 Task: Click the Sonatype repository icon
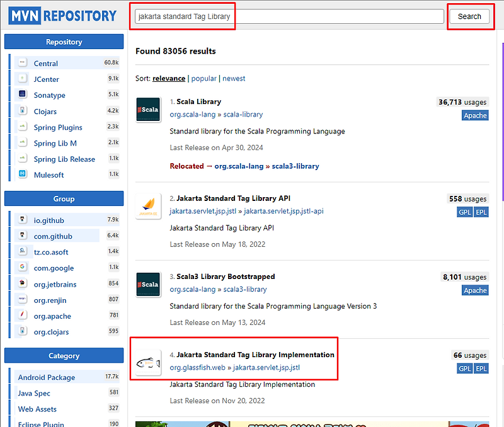[x=22, y=94]
